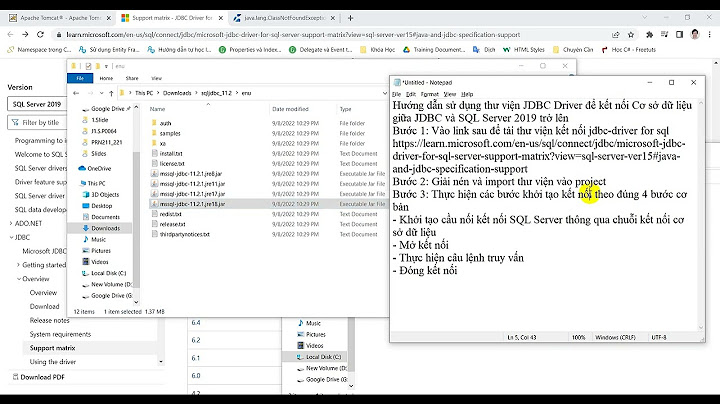Select mssql-jdbc-11.2.1.jre8.jar file
Image resolution: width=720 pixels, height=404 pixels.
(191, 174)
